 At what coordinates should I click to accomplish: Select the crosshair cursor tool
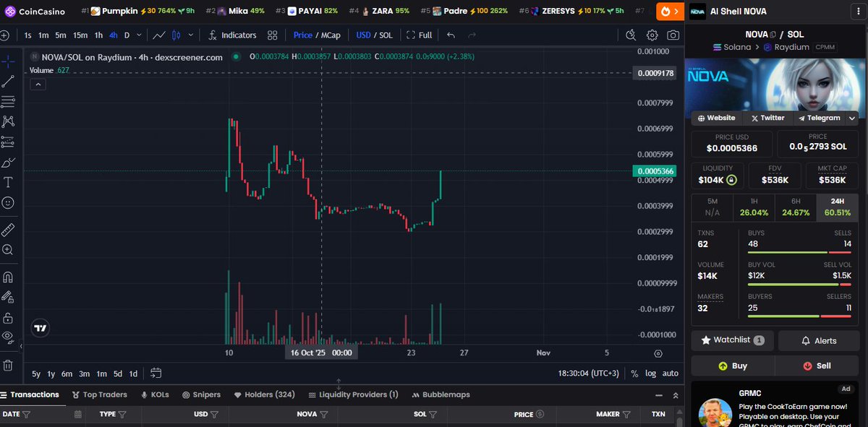point(8,61)
